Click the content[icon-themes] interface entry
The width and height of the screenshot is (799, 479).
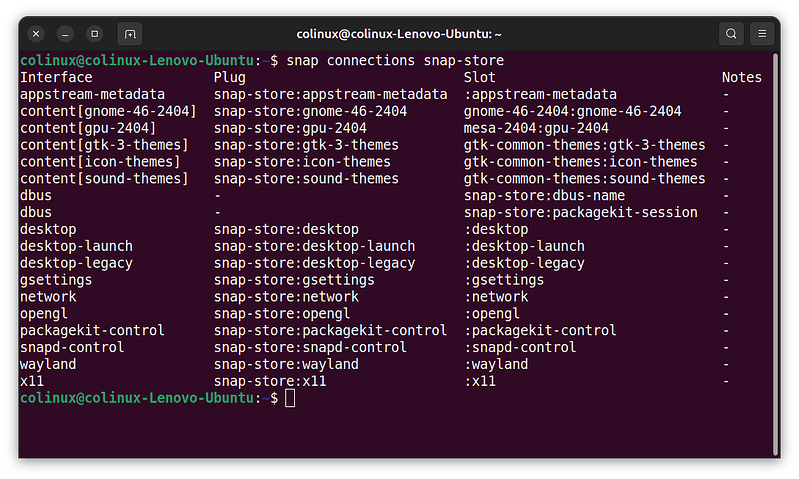tap(100, 162)
